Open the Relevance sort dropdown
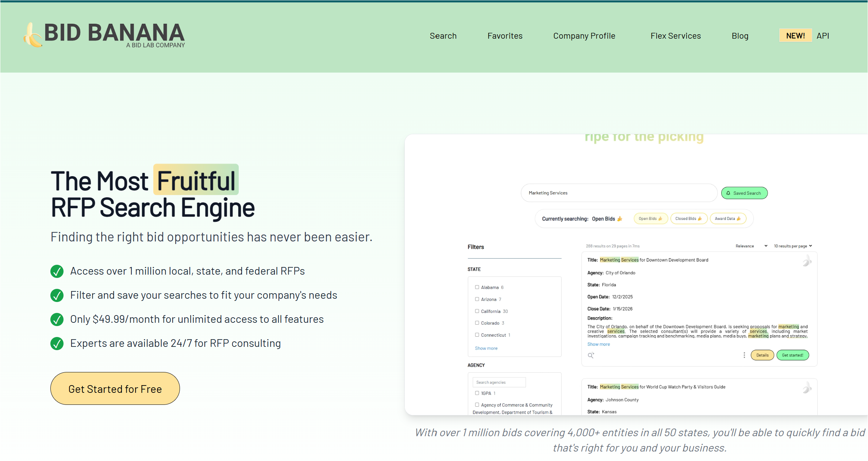The image size is (868, 461). pyautogui.click(x=752, y=246)
